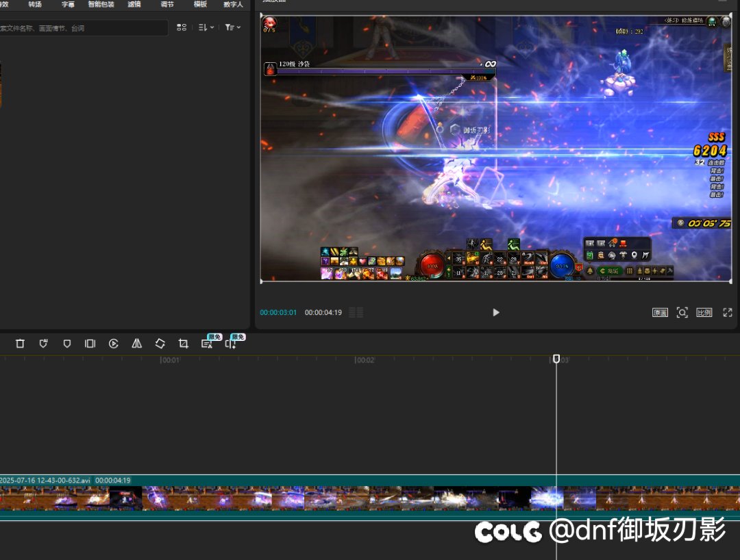The width and height of the screenshot is (740, 560).
Task: Click the media search input field
Action: (83, 28)
